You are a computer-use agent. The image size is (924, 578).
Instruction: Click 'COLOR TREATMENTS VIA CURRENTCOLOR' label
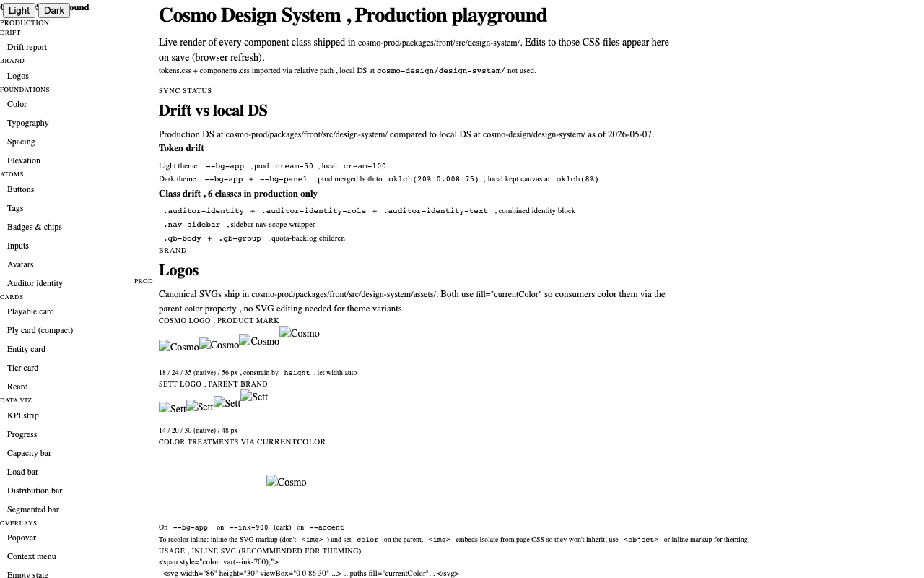point(242,442)
